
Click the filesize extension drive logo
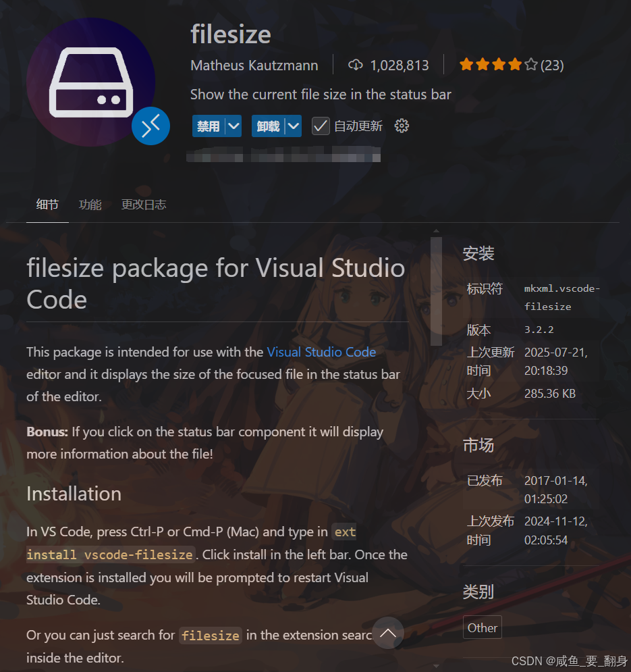(91, 82)
